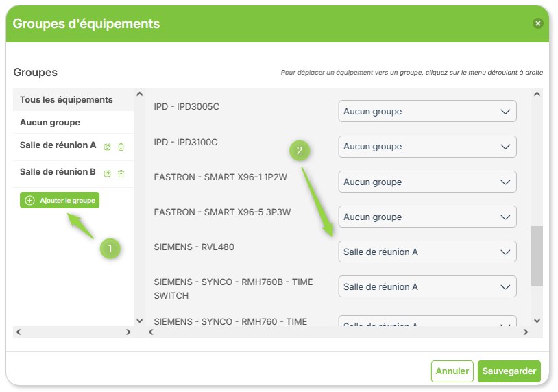
Task: Close the Groupes d'équipements dialog
Action: (537, 23)
